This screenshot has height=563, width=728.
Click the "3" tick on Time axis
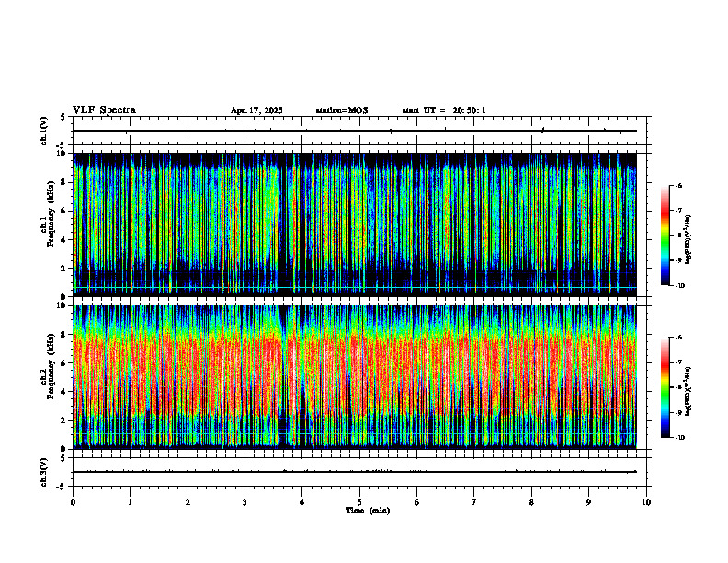245,502
